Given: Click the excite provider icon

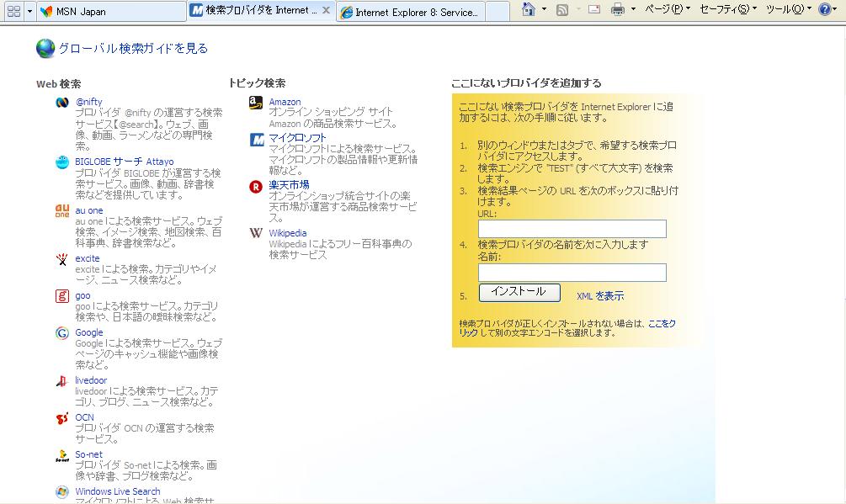Looking at the screenshot, I should point(62,259).
